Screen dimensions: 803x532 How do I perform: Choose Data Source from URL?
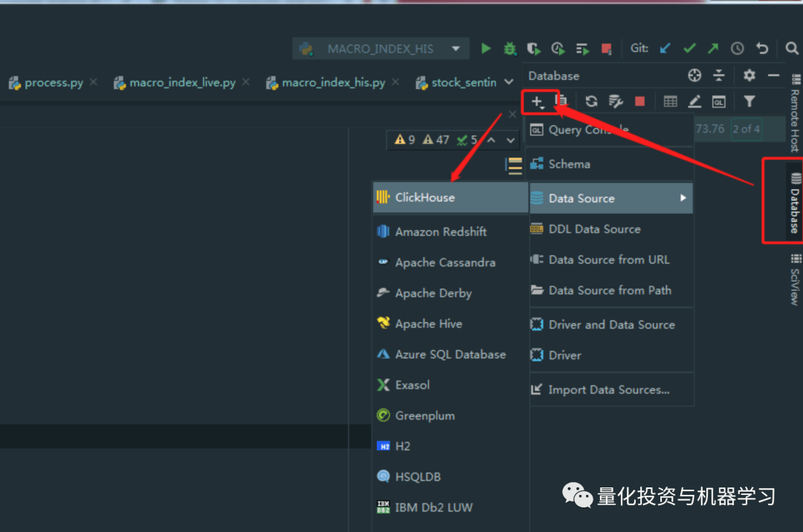tap(610, 260)
